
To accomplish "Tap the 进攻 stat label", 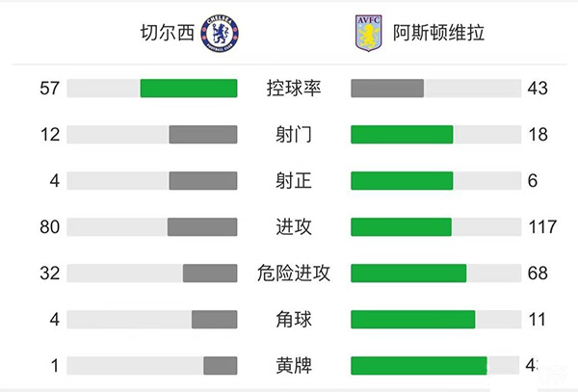I will coord(294,227).
